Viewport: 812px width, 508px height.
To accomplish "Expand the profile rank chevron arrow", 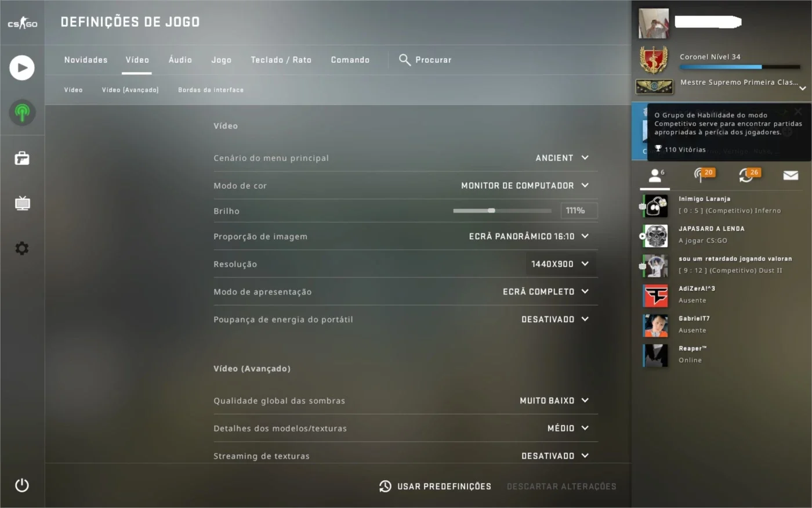I will 803,89.
